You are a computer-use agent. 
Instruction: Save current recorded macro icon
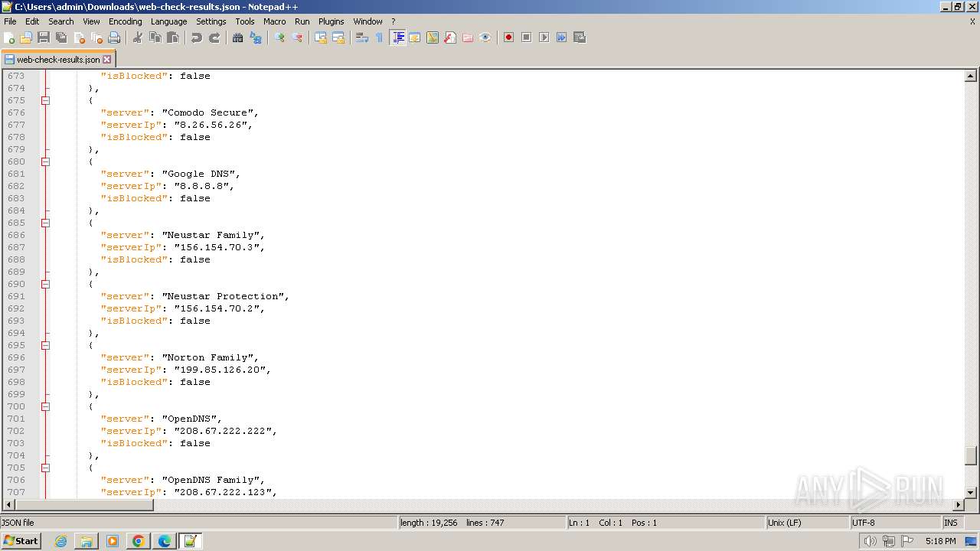[x=580, y=37]
